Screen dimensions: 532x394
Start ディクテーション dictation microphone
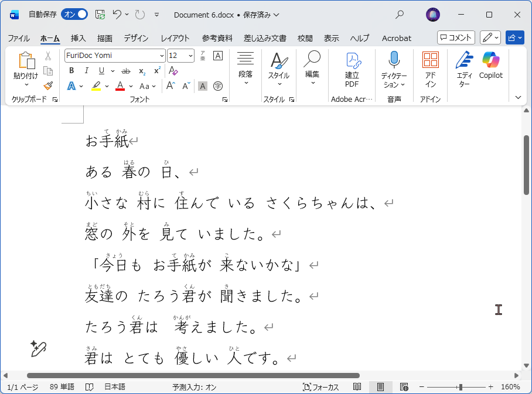coord(394,70)
